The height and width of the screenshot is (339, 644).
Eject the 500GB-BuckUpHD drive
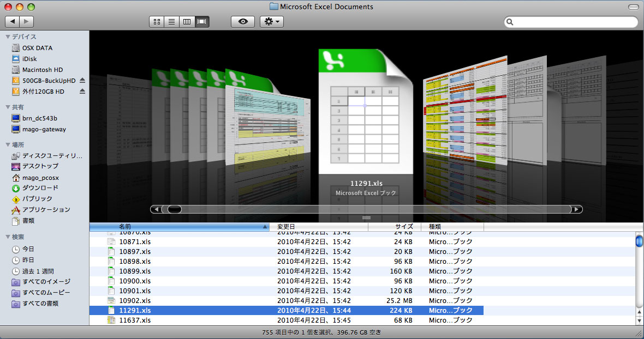tap(82, 80)
